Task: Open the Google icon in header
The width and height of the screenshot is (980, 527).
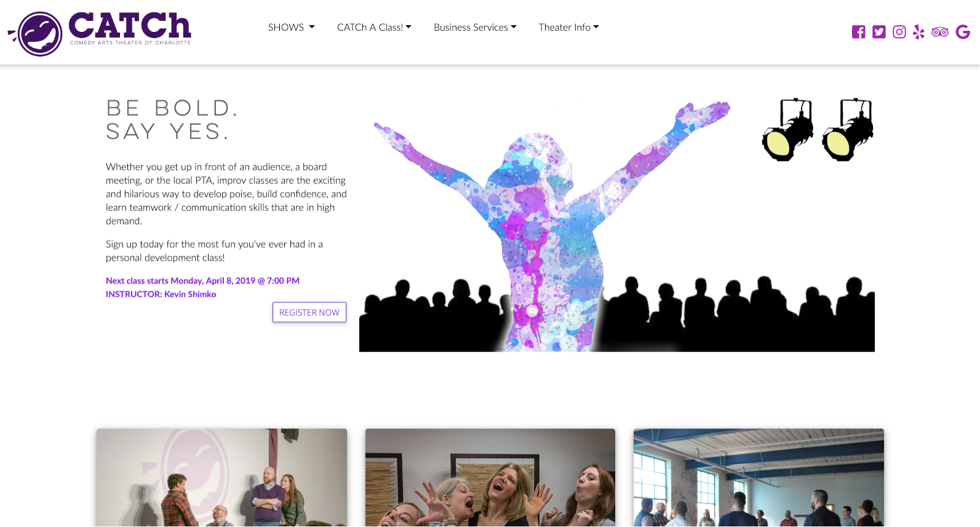Action: (963, 32)
